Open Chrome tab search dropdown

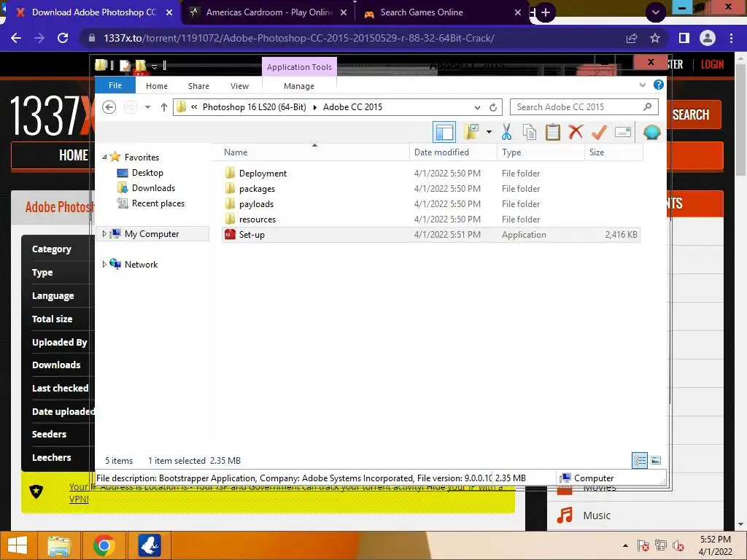[x=656, y=12]
